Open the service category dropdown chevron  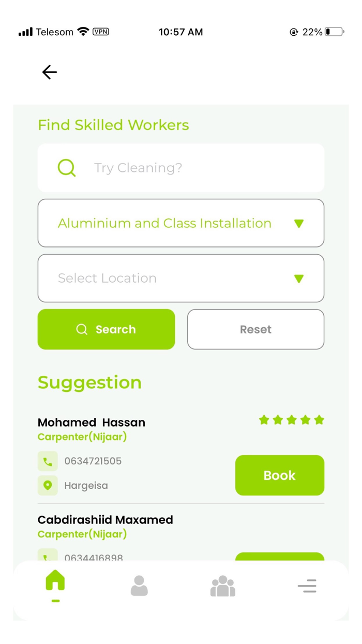point(299,223)
